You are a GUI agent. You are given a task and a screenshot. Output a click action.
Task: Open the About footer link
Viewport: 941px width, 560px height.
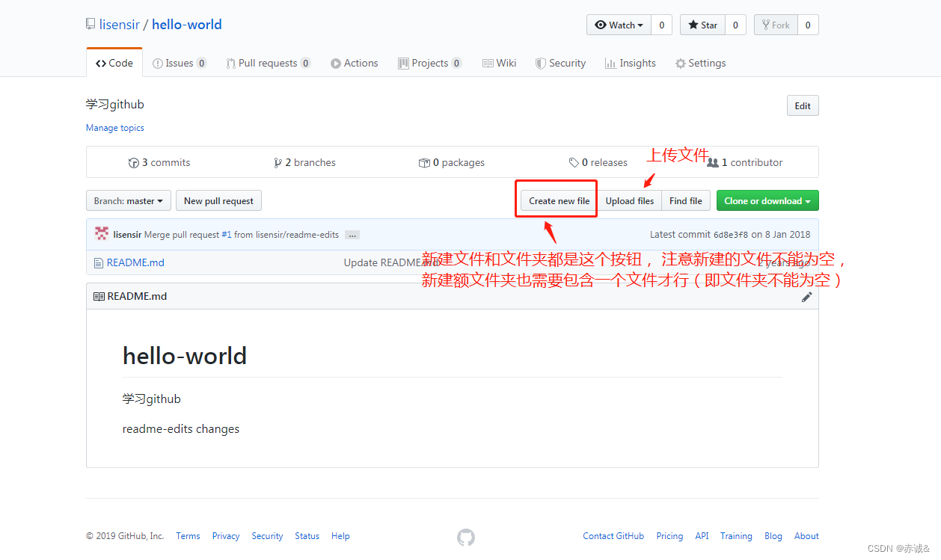tap(806, 536)
